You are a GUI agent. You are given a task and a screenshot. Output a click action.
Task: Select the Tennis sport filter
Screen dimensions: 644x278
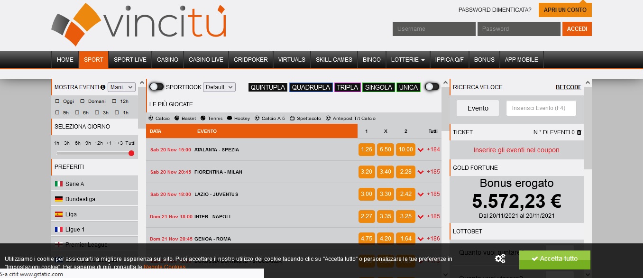pyautogui.click(x=212, y=118)
